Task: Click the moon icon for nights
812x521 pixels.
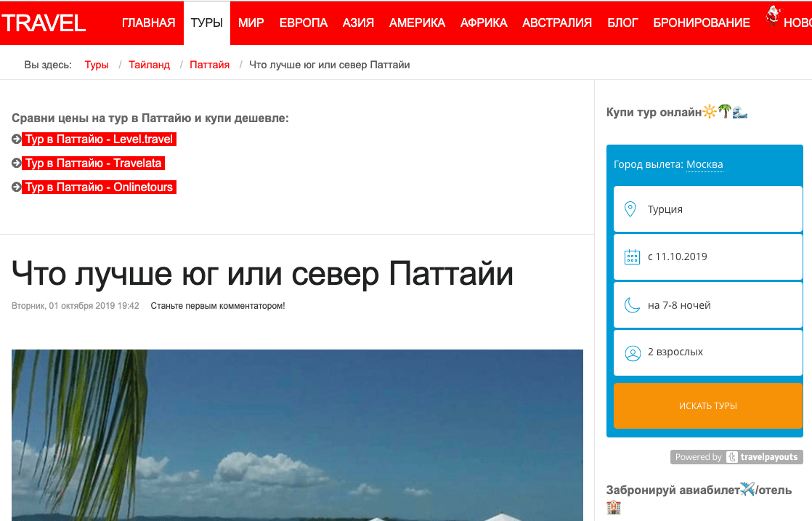Action: click(x=632, y=305)
